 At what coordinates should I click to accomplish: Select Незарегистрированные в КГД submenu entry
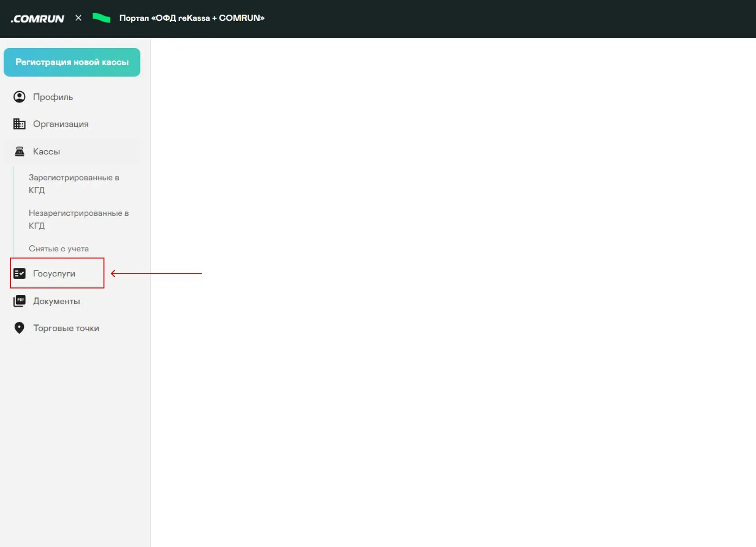pos(79,219)
